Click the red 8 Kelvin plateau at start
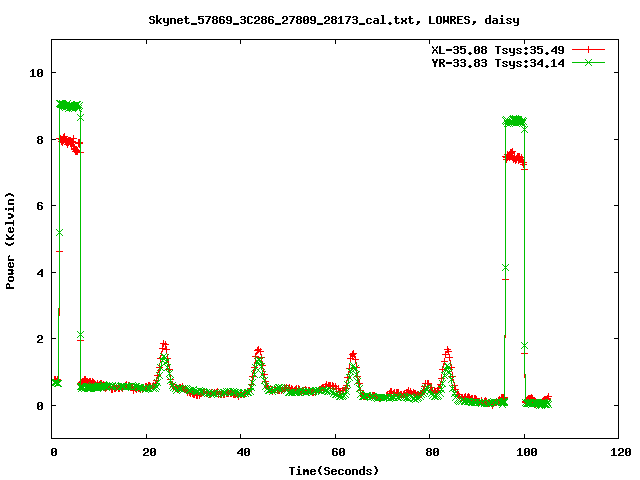Viewport: 640px width, 480px height. click(68, 142)
